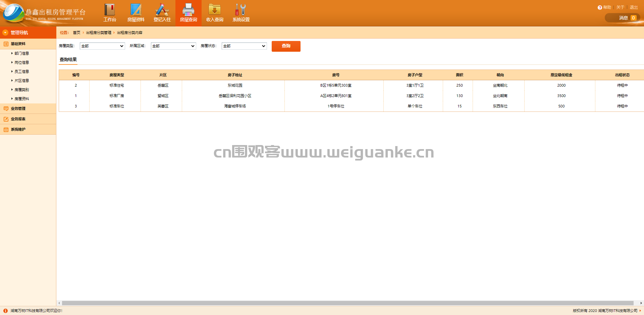The image size is (644, 315).
Task: Expand the 系统维护 menu section
Action: [x=28, y=129]
